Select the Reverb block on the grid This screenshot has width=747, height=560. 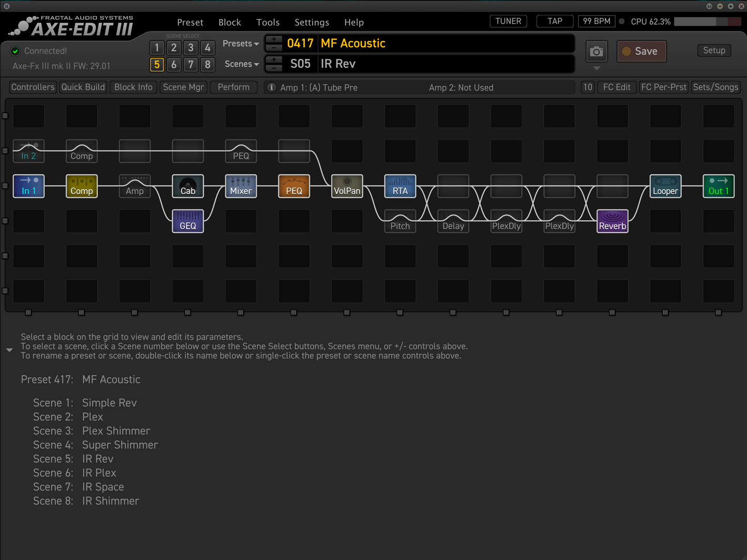(612, 221)
